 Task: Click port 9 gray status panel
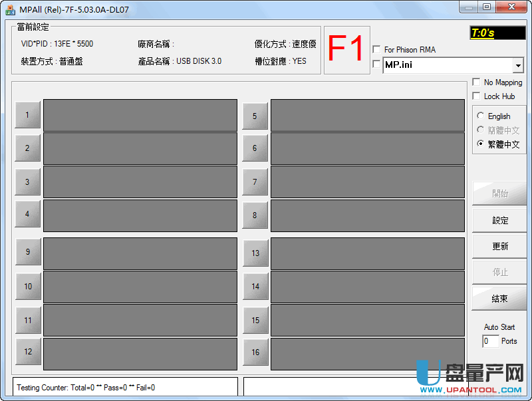(x=140, y=253)
